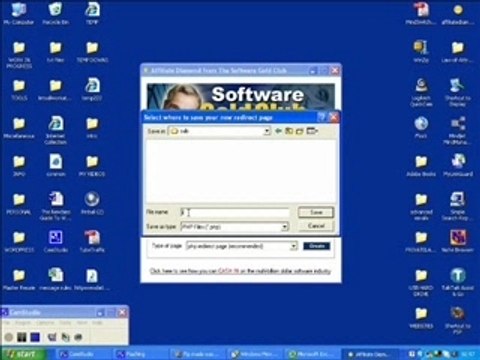Viewport: 480px width, 360px height.
Task: Launch the CamStudio desktop shortcut
Action: pyautogui.click(x=55, y=242)
